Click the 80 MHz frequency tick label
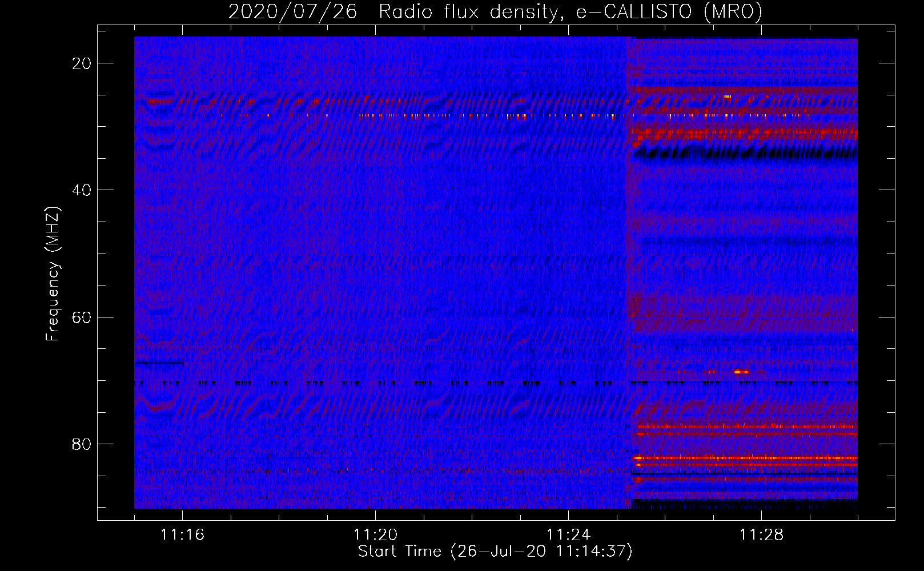924x571 pixels. (x=82, y=444)
